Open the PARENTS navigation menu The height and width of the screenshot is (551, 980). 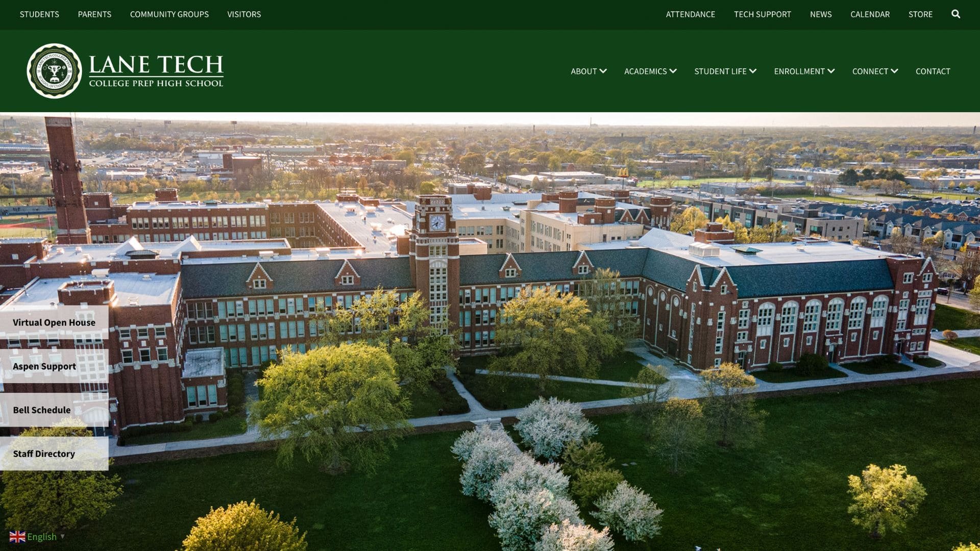pyautogui.click(x=94, y=14)
